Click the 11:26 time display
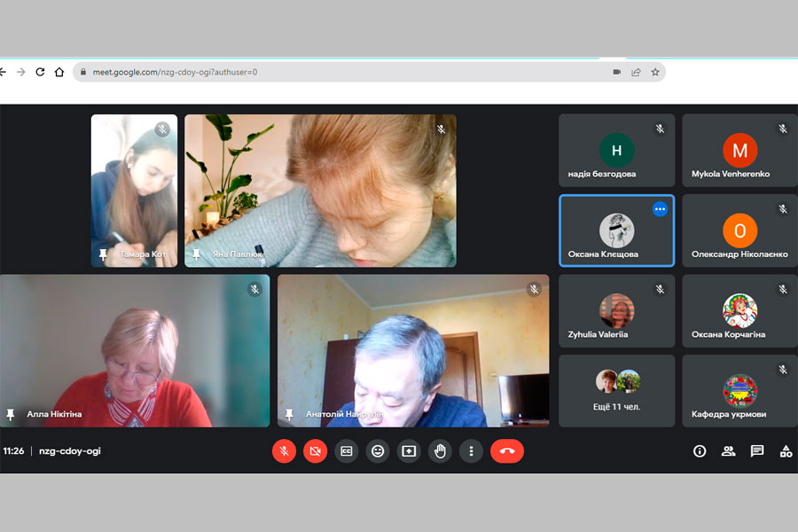The width and height of the screenshot is (798, 532). pyautogui.click(x=13, y=451)
